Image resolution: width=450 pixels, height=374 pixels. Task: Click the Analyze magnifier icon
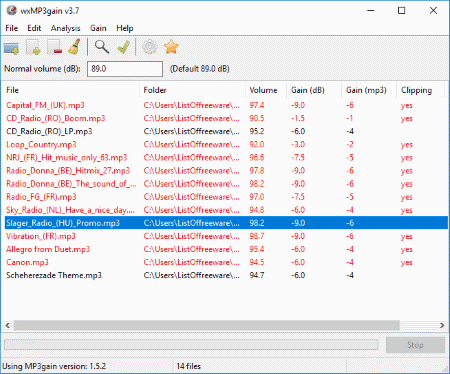tap(102, 47)
